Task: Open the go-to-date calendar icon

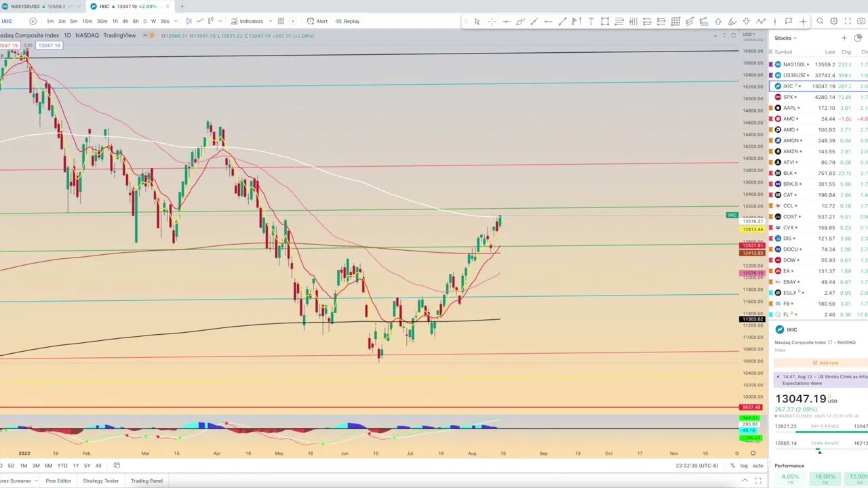Action: point(117,466)
